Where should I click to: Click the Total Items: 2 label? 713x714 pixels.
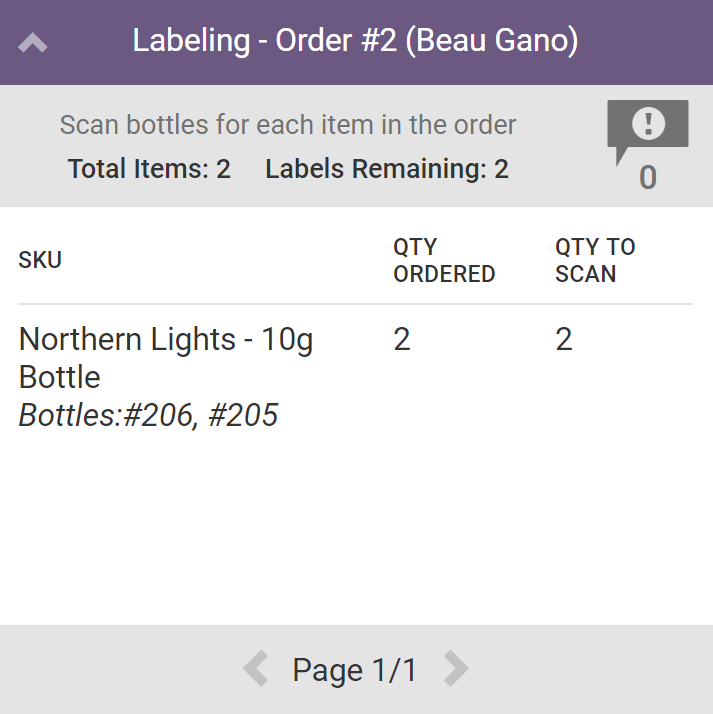click(x=149, y=169)
